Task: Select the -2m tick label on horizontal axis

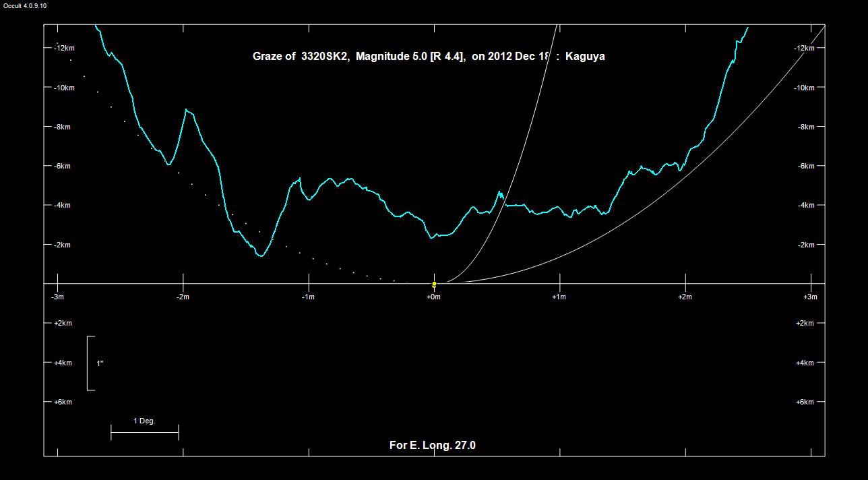Action: 183,297
